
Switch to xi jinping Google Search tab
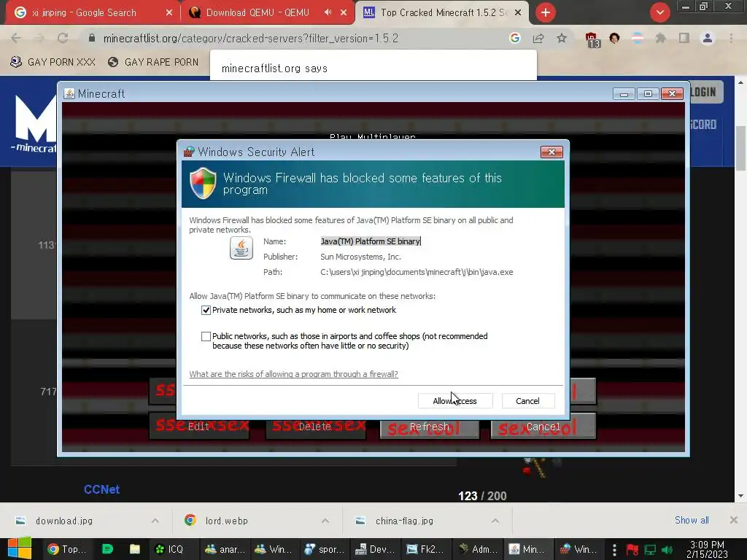tap(85, 13)
